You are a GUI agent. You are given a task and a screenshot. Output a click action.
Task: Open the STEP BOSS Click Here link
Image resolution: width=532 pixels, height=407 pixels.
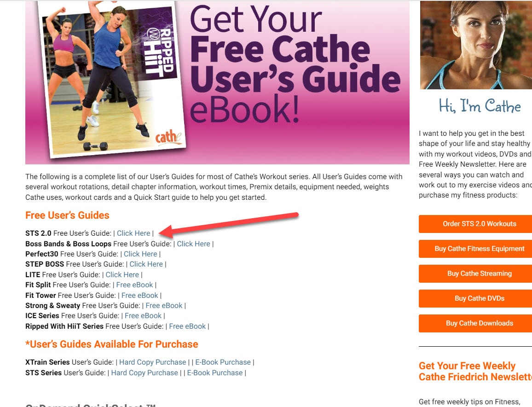pyautogui.click(x=146, y=264)
